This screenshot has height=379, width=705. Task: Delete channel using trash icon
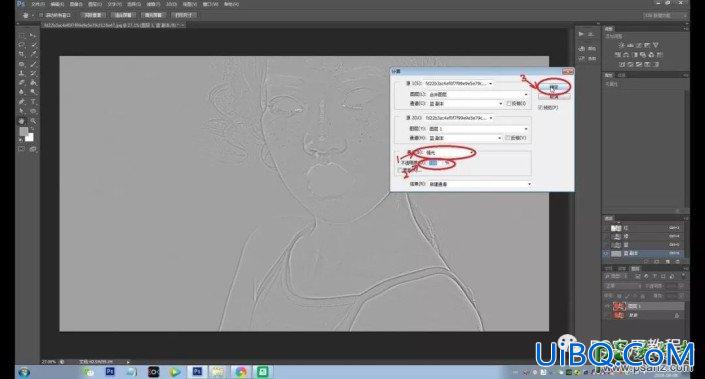click(x=678, y=261)
